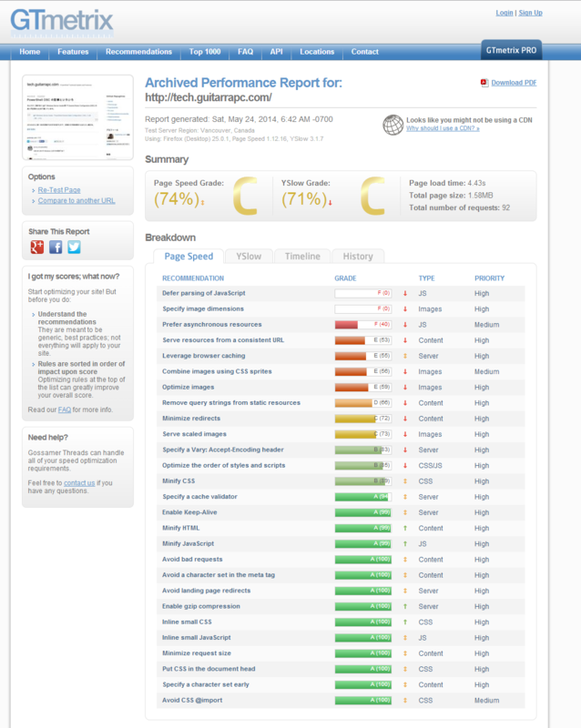Viewport: 581px width, 728px height.
Task: Click the PDF icon next to Download PDF
Action: pos(484,83)
